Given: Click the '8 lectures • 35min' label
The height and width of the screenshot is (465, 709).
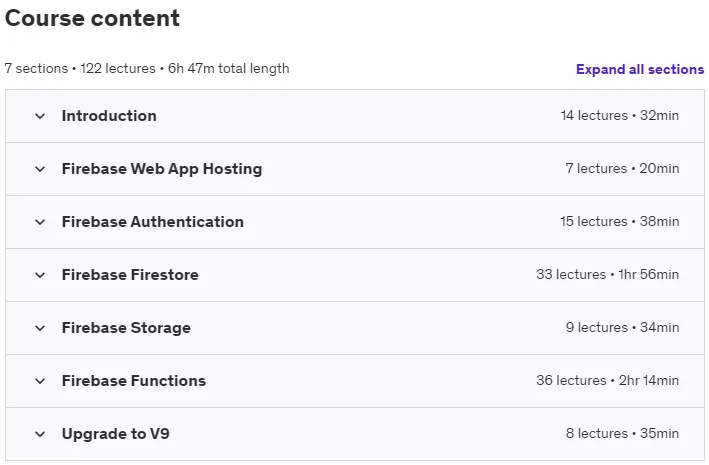Looking at the screenshot, I should tap(622, 433).
